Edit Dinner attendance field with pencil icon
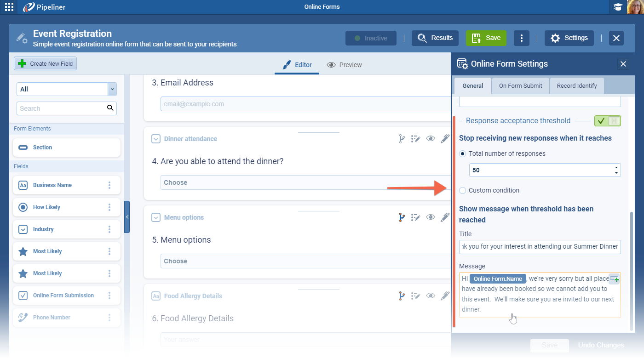The width and height of the screenshot is (644, 358). pos(445,139)
